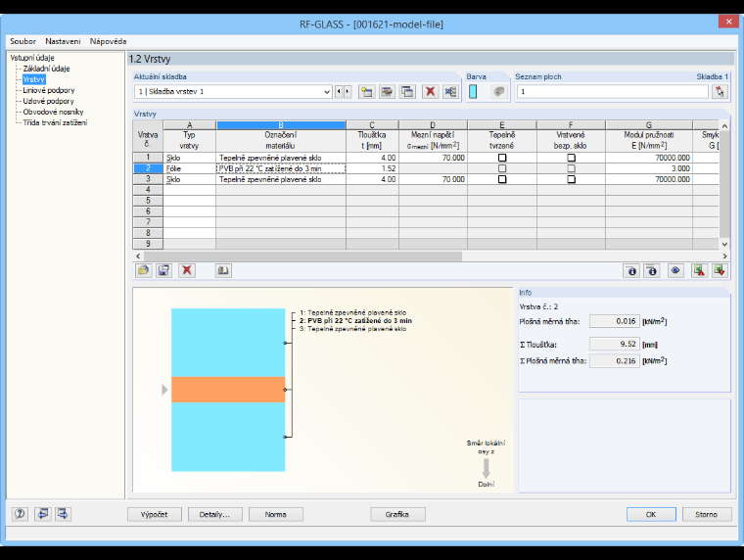Select Třída trvání zatížení in the tree

point(55,122)
